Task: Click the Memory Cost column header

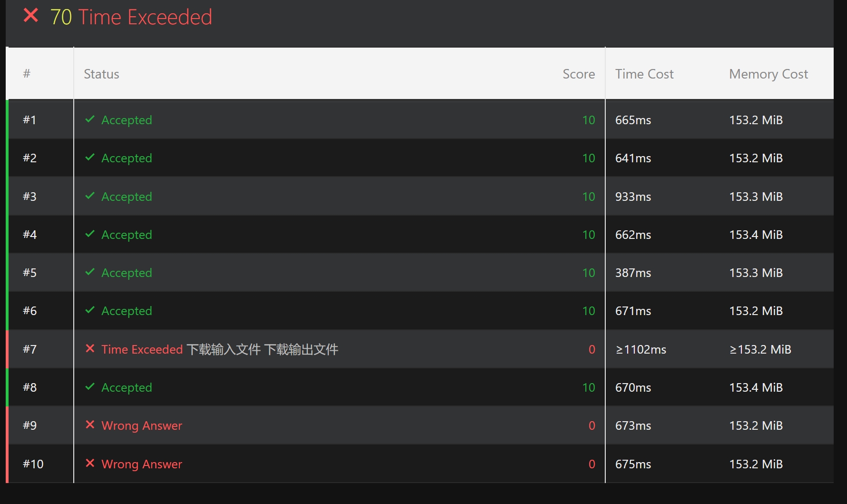Action: click(768, 74)
